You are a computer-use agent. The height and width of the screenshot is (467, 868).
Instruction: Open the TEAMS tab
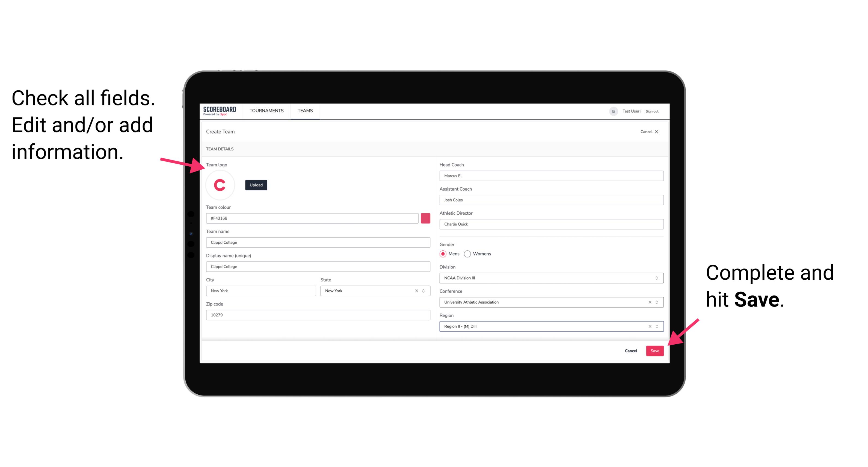pyautogui.click(x=304, y=111)
